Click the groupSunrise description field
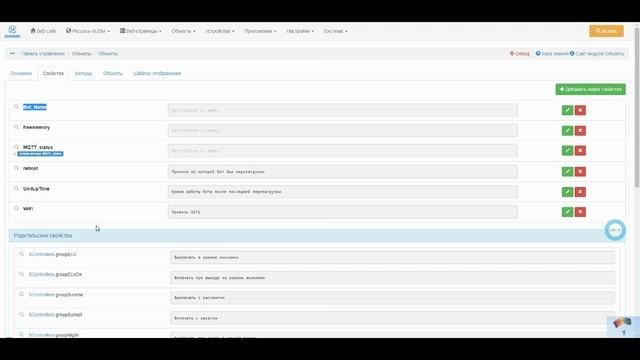 (393, 298)
